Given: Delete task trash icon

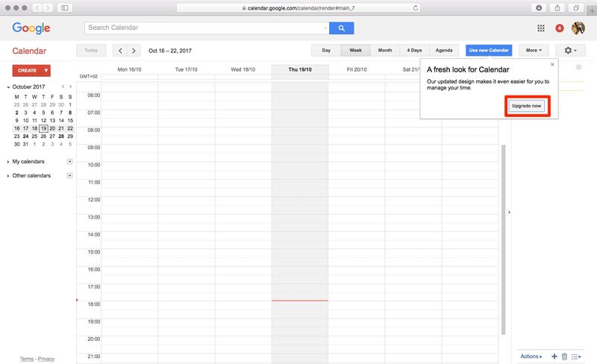Looking at the screenshot, I should tap(564, 357).
